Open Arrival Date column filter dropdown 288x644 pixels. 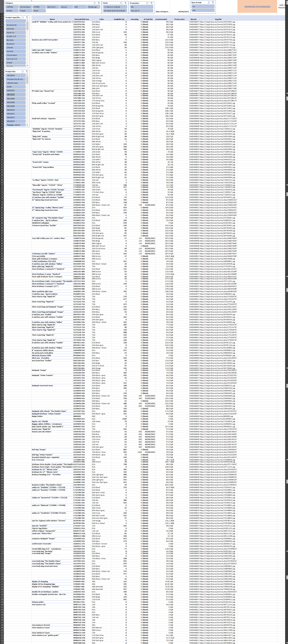click(154, 19)
